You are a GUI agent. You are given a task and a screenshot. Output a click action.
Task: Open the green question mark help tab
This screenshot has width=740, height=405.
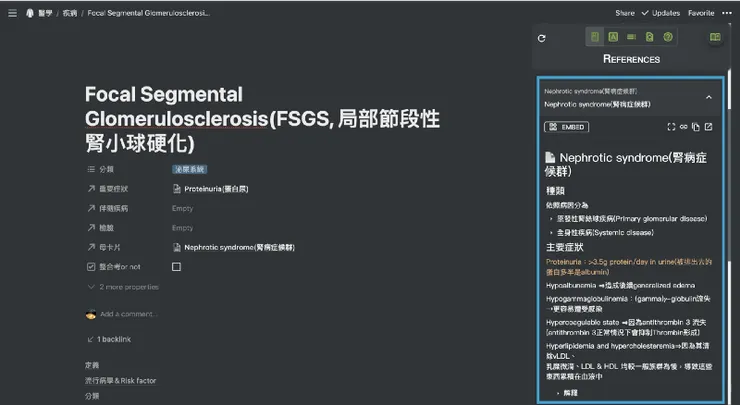(x=668, y=37)
